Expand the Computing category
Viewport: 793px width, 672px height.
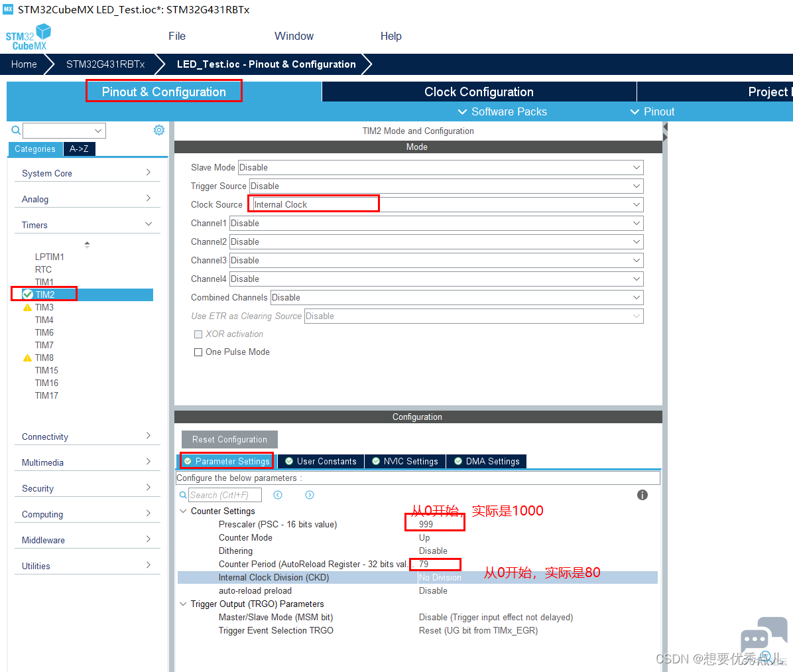tap(87, 514)
